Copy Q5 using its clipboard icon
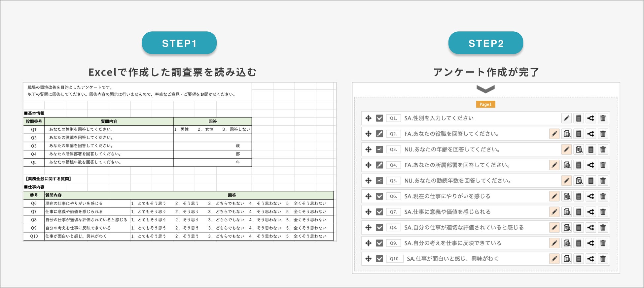This screenshot has height=288, width=644. point(591,180)
